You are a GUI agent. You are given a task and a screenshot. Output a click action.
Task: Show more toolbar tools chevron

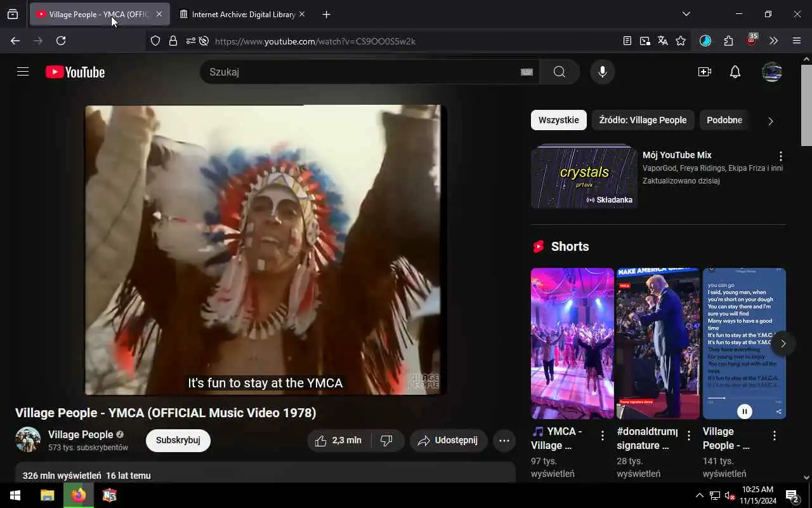point(774,41)
